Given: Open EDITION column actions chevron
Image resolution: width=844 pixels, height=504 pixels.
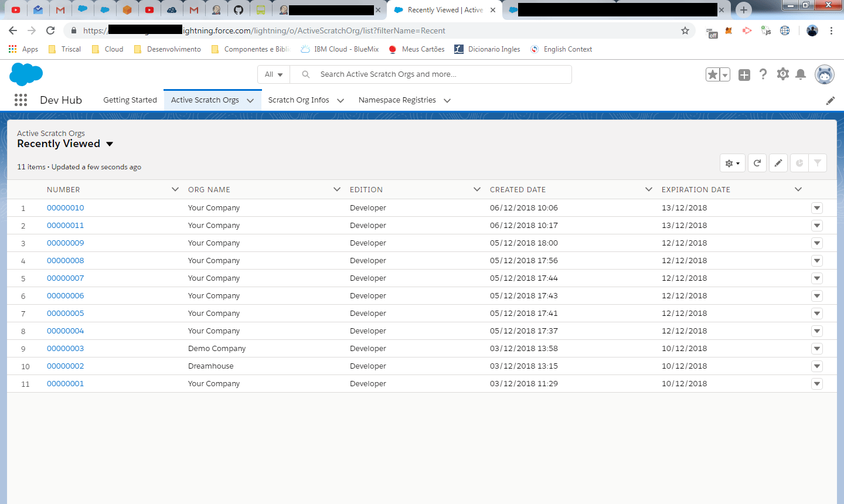Looking at the screenshot, I should (477, 189).
